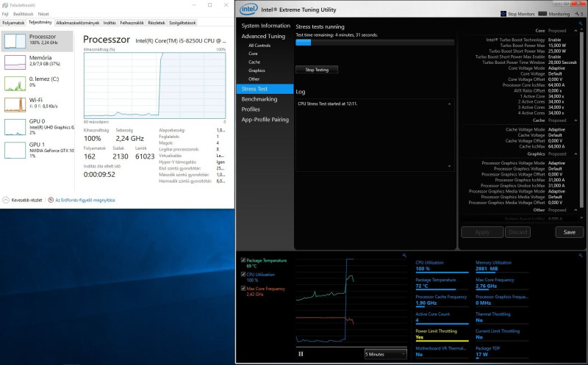Click the Stop Monitors waveform icon
Viewport: 588px width, 365px height.
(503, 13)
